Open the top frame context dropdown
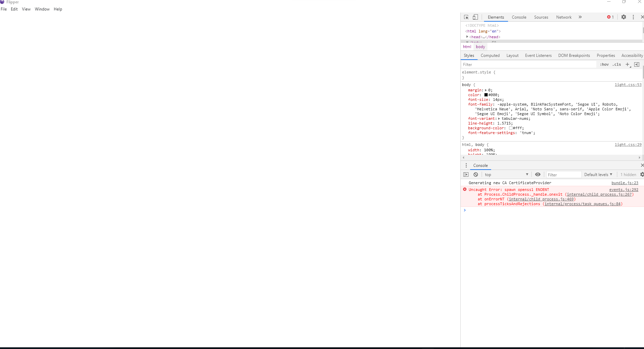The height and width of the screenshot is (349, 644). point(506,174)
